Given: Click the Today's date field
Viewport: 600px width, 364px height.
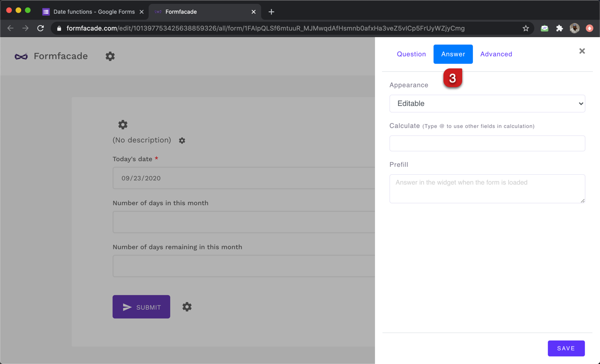Looking at the screenshot, I should click(244, 178).
